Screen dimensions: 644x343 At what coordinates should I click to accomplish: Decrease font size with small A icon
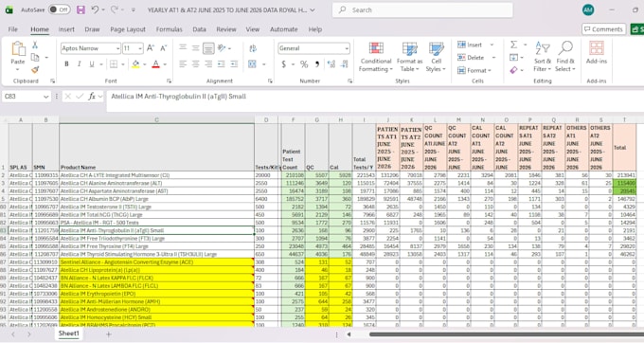pyautogui.click(x=163, y=48)
